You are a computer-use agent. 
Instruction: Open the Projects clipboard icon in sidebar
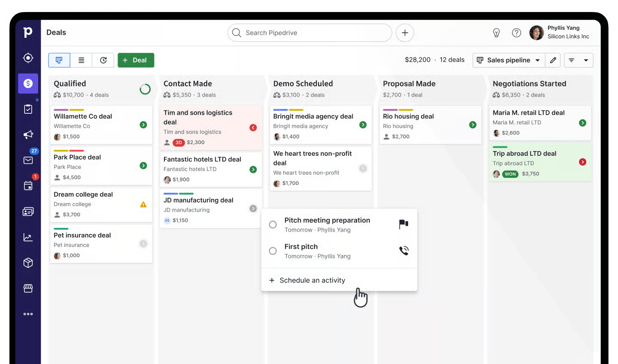pos(28,109)
